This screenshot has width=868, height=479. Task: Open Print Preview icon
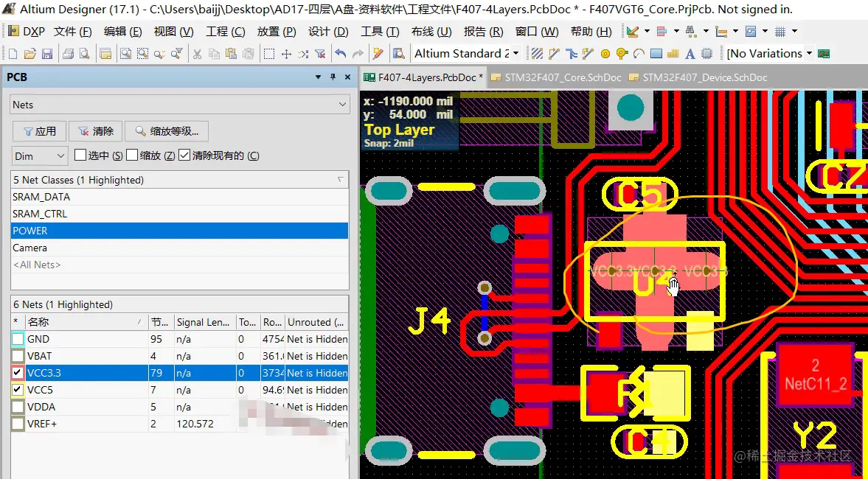[x=84, y=54]
